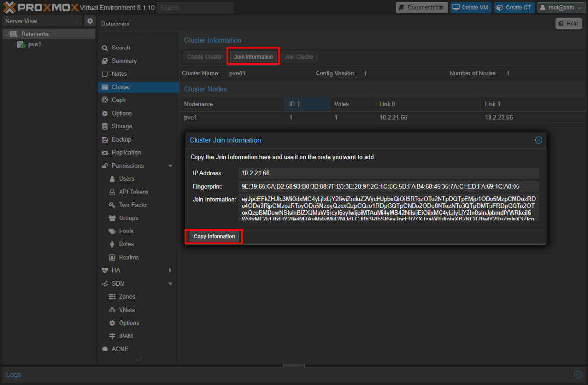Screen dimensions: 588x385
Task: Click the Zones grid icon under SDN
Action: click(x=112, y=297)
